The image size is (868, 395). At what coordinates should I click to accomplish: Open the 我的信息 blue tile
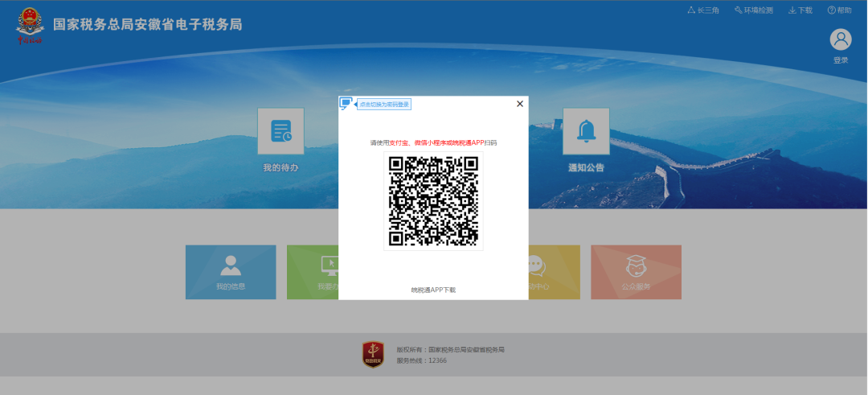[231, 272]
